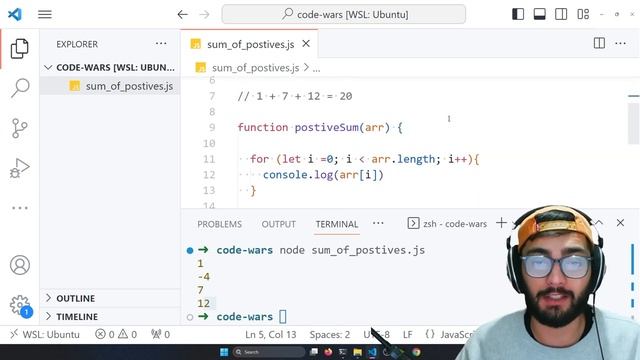The image size is (640, 360).
Task: Expand the TIMELINE section
Action: 110,317
